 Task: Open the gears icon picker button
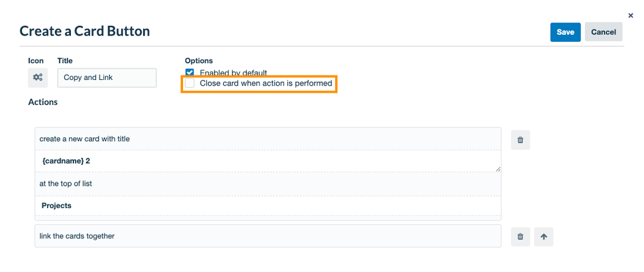[38, 77]
